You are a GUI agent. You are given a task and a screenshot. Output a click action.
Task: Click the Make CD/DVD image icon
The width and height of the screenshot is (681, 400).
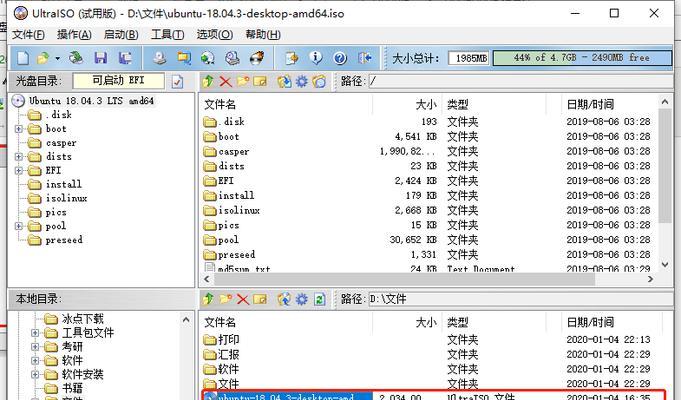click(x=159, y=58)
